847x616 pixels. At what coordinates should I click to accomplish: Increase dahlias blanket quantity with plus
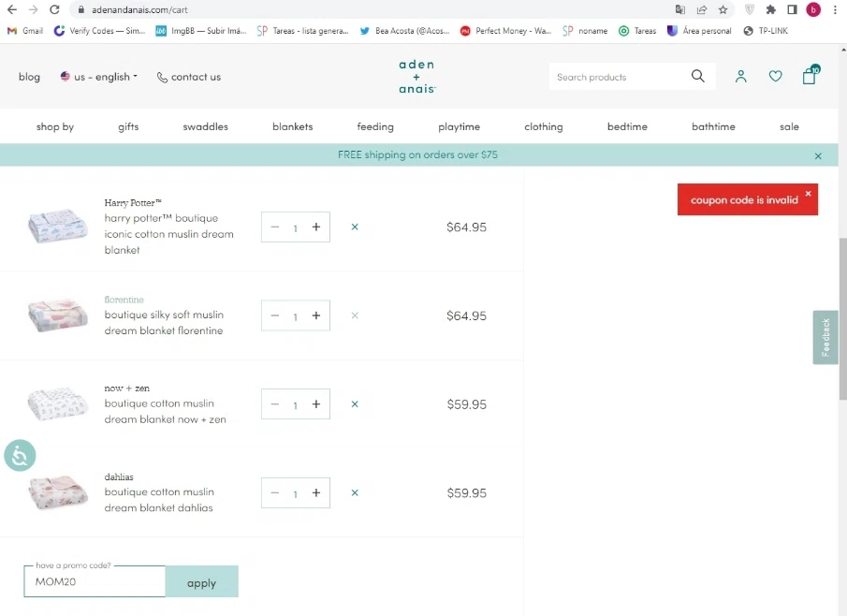(x=316, y=492)
